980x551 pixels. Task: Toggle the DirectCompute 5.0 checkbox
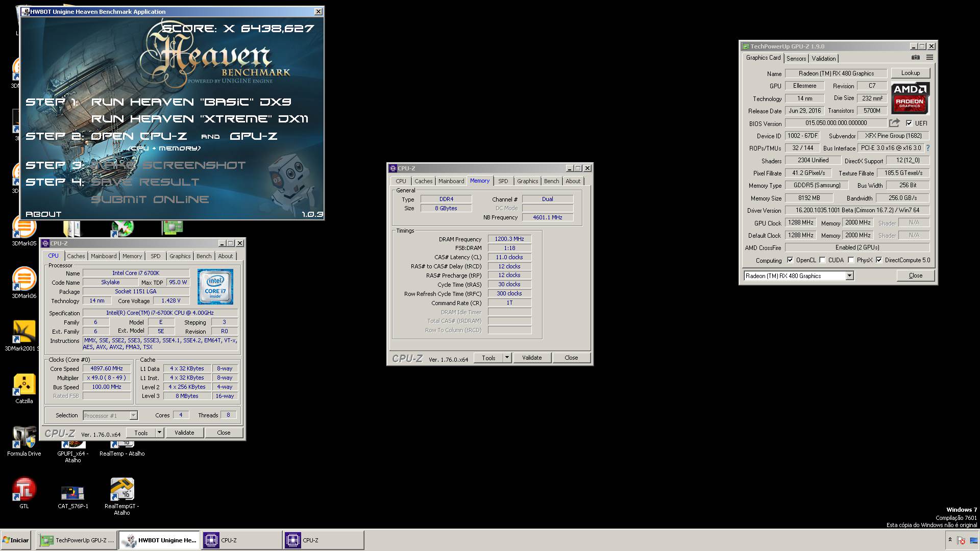click(x=879, y=260)
